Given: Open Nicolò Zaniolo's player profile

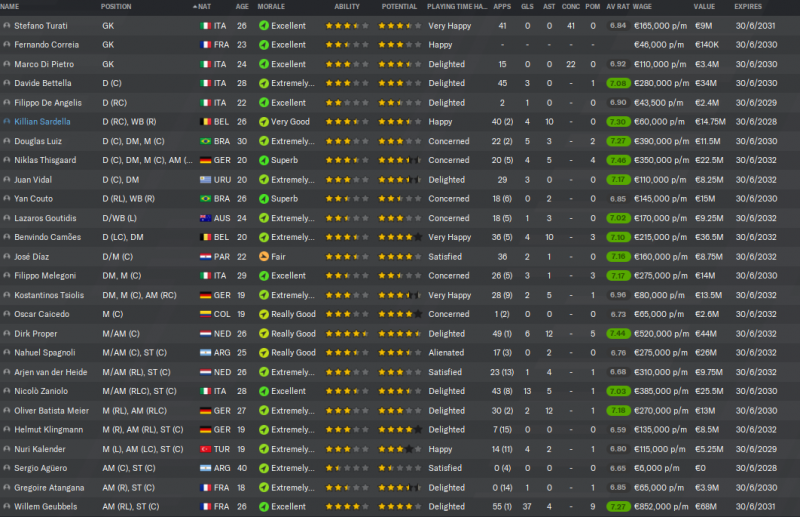Looking at the screenshot, I should (x=41, y=391).
